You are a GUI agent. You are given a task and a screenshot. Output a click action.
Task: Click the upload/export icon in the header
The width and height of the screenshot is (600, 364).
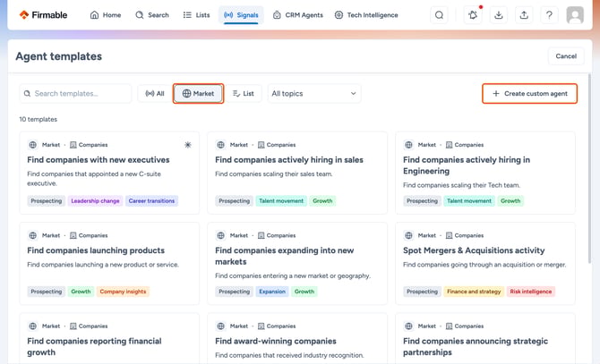tap(524, 15)
